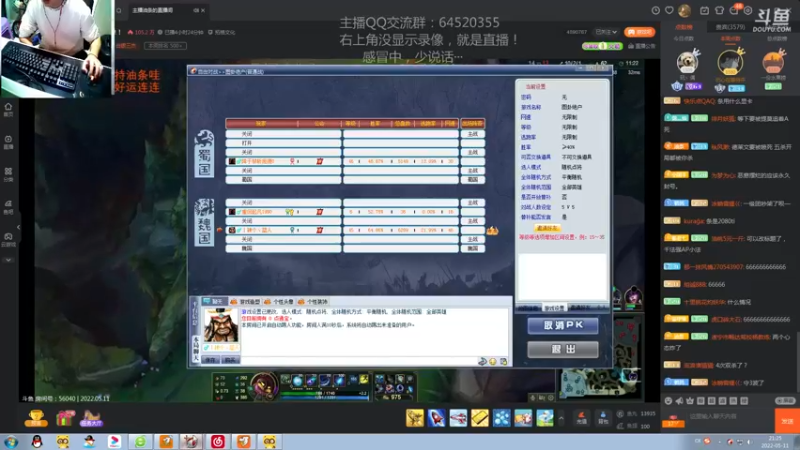Open the 直播公告 announcement link
Image resolution: width=800 pixels, height=450 pixels.
click(642, 46)
